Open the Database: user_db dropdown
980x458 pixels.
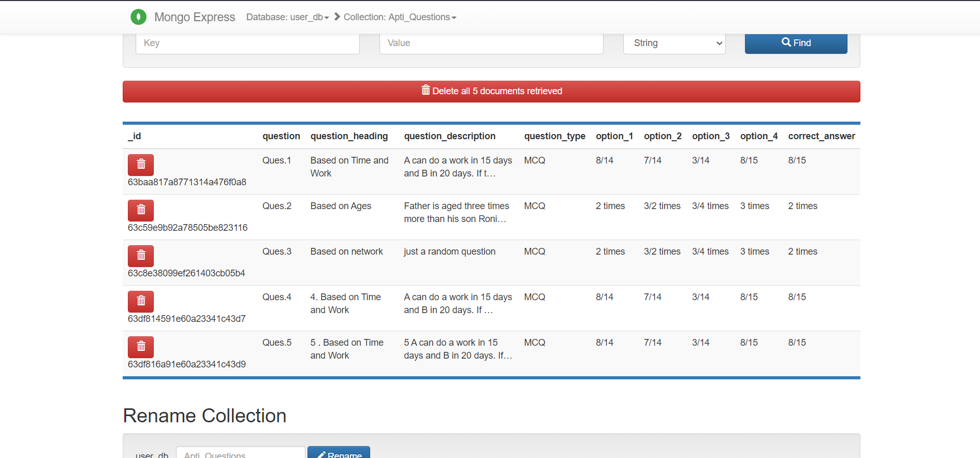(287, 17)
